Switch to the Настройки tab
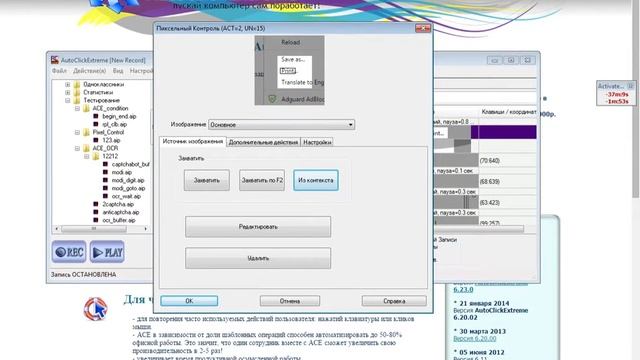 point(317,142)
